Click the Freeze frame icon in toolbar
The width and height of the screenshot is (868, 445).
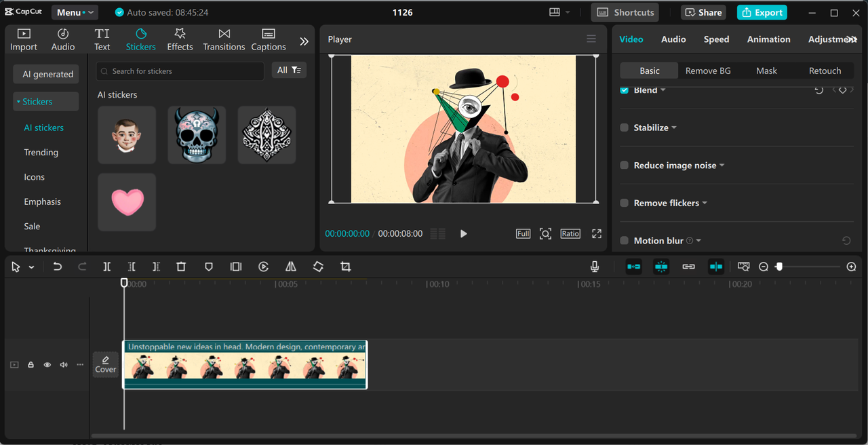click(x=236, y=267)
